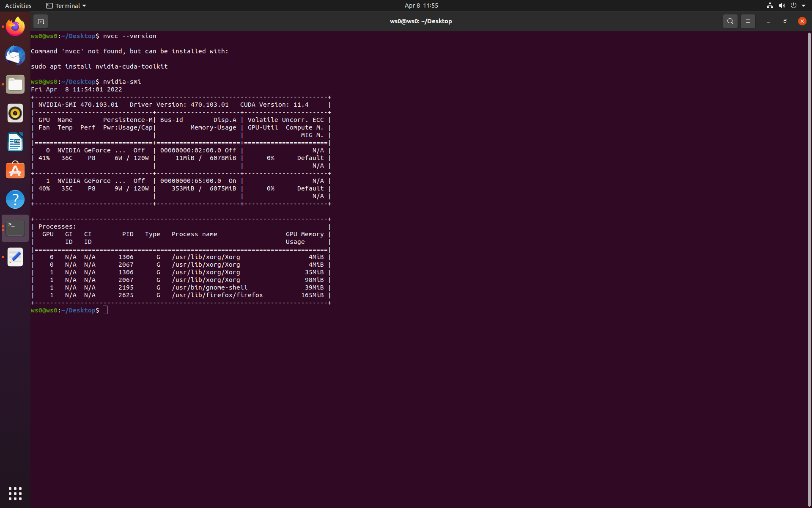Click the network status icon
Viewport: 812px width, 508px height.
[770, 6]
